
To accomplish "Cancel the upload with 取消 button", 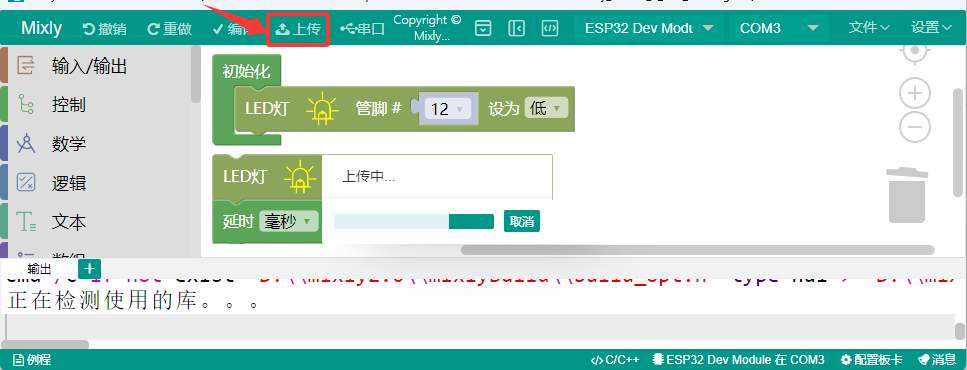I will point(522,221).
